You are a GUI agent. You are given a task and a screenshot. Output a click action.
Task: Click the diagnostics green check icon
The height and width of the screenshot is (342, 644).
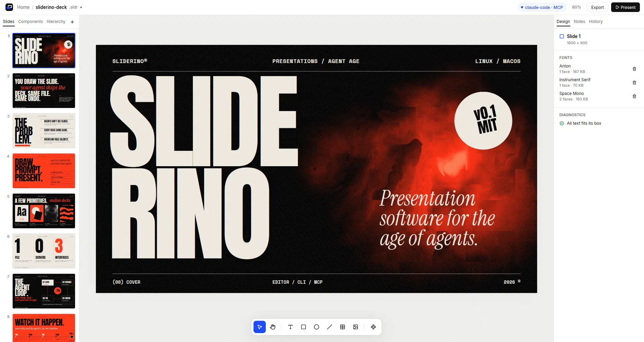click(x=562, y=123)
